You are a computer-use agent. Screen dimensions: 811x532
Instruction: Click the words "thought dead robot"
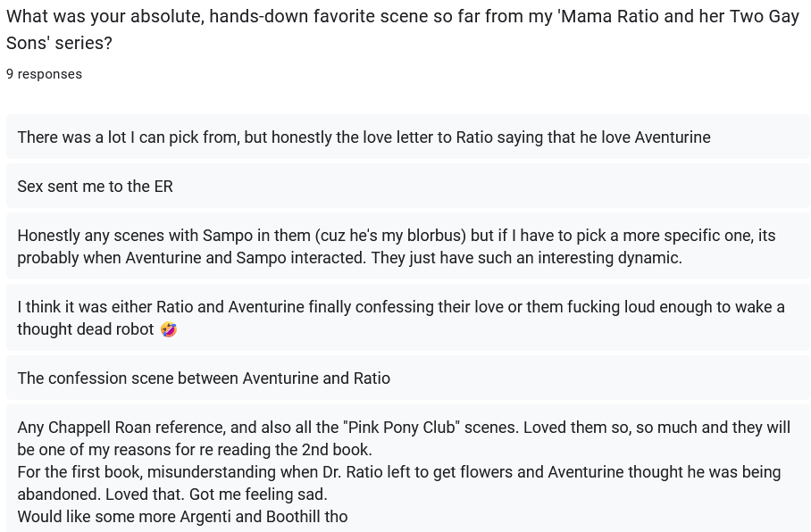(86, 329)
